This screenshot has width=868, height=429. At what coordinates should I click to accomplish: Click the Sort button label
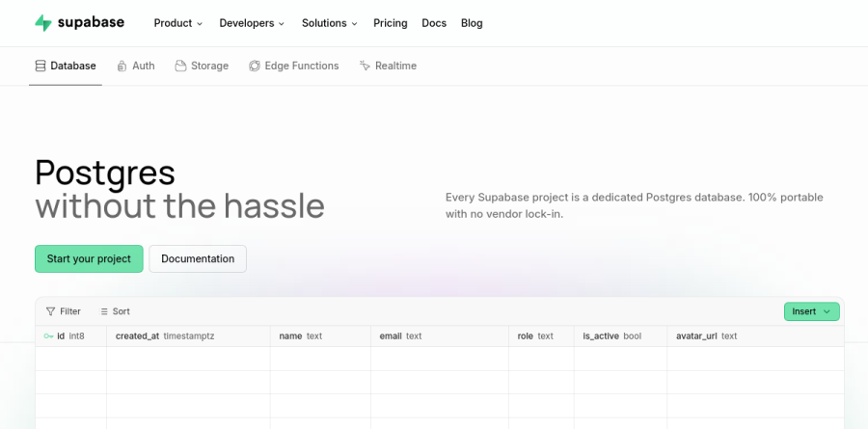(122, 311)
